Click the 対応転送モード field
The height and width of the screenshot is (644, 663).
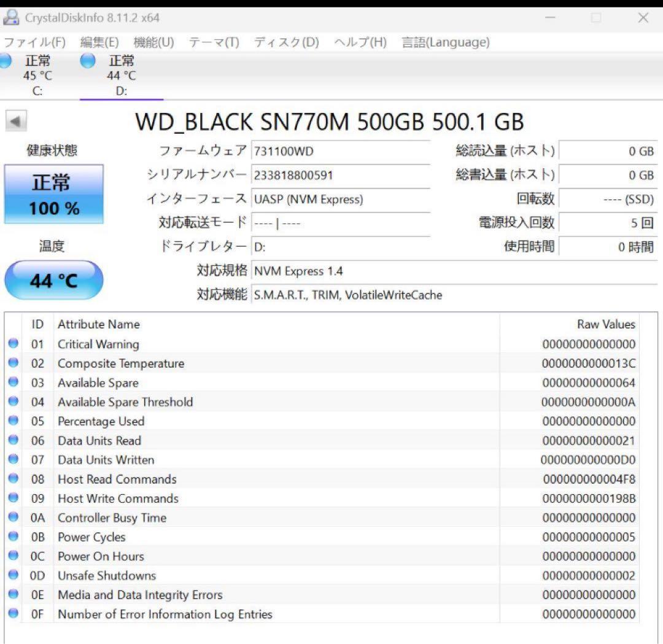pyautogui.click(x=340, y=223)
